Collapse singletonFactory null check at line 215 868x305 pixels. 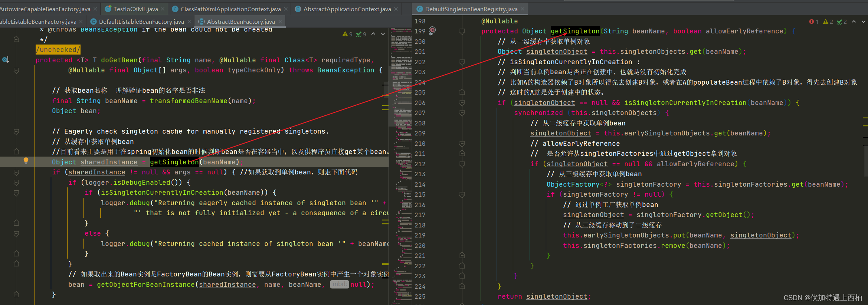[462, 194]
